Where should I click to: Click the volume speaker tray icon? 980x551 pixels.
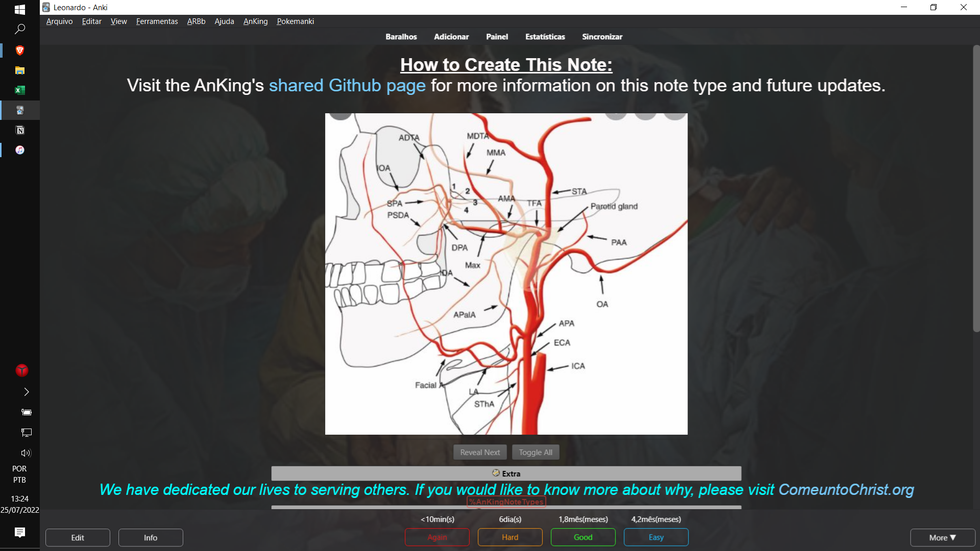[26, 453]
